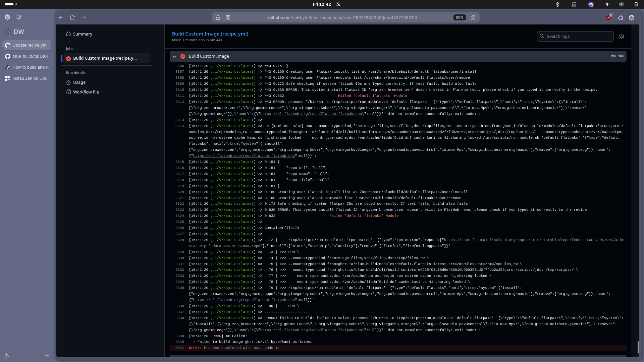Click the forward navigation arrow
Image resolution: width=644 pixels, height=362 pixels.
click(x=84, y=18)
